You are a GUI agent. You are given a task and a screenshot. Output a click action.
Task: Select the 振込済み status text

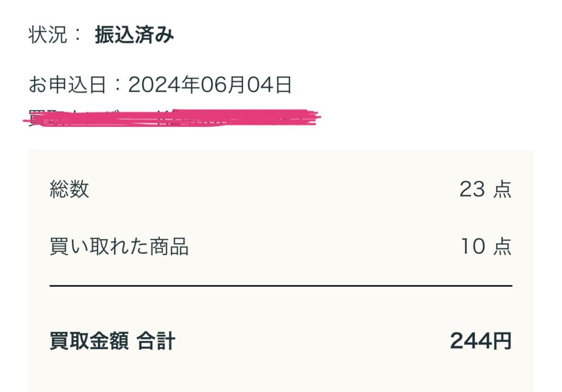(134, 35)
